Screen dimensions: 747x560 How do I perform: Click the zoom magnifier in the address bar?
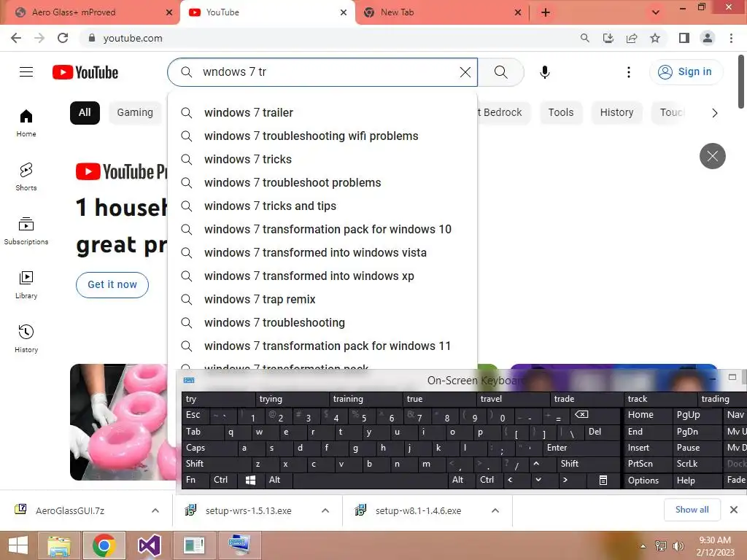pyautogui.click(x=584, y=38)
